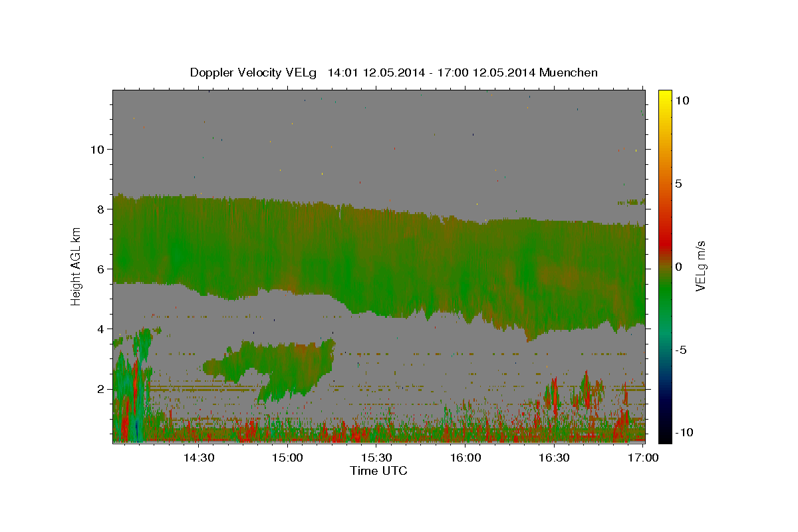Click the plot title 'Doppler Velocity VELg'
This screenshot has width=798, height=532.
[255, 72]
